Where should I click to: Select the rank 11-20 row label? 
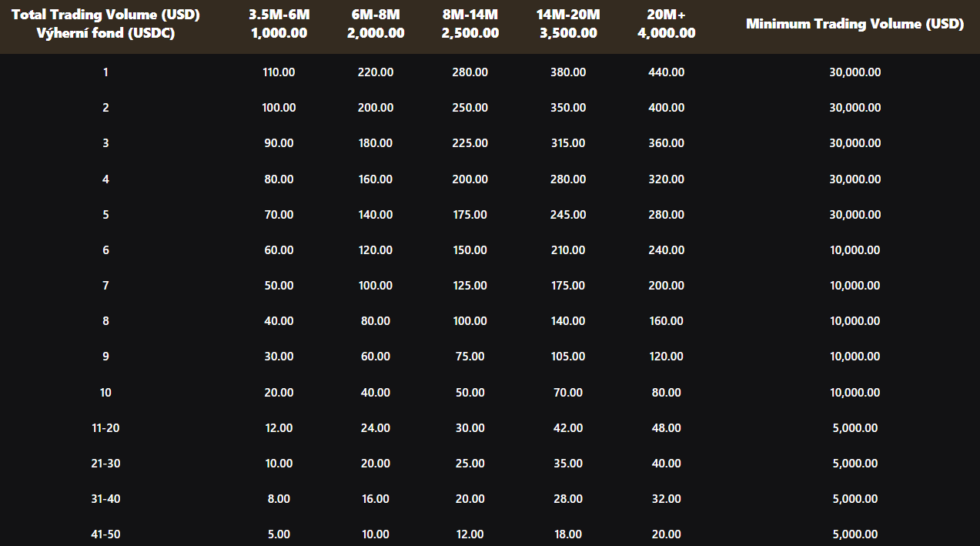(x=105, y=428)
